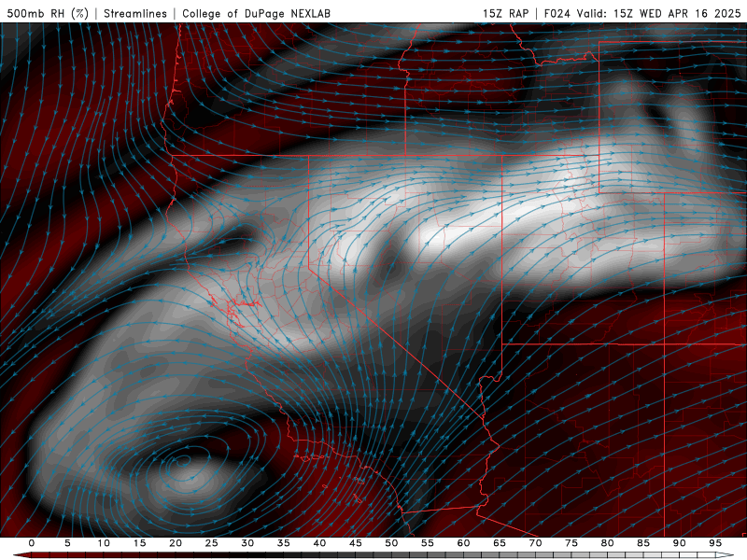The height and width of the screenshot is (560, 747).
Task: Click the "10" label on the color scale
Action: point(104,543)
